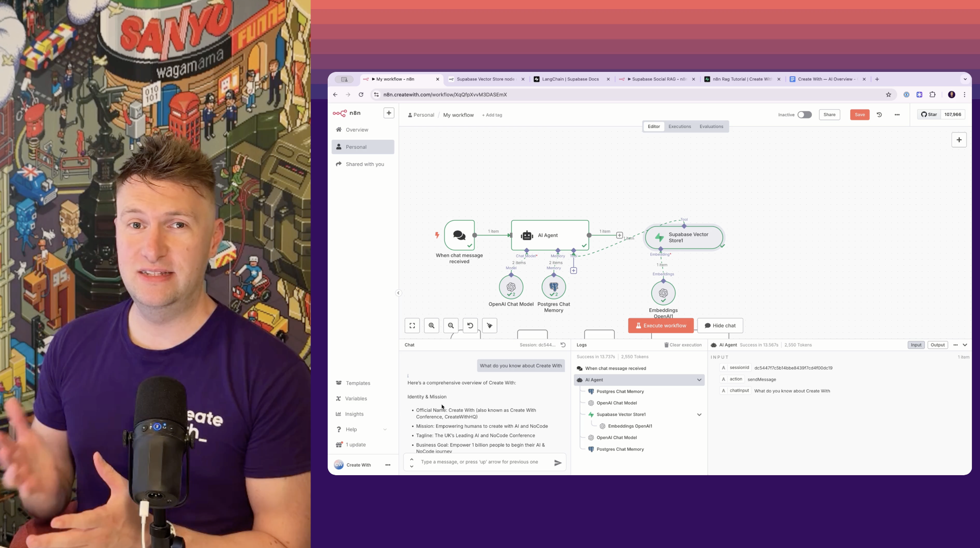Open the Embeddings OpenAI node
This screenshot has height=548, width=980.
point(663,292)
